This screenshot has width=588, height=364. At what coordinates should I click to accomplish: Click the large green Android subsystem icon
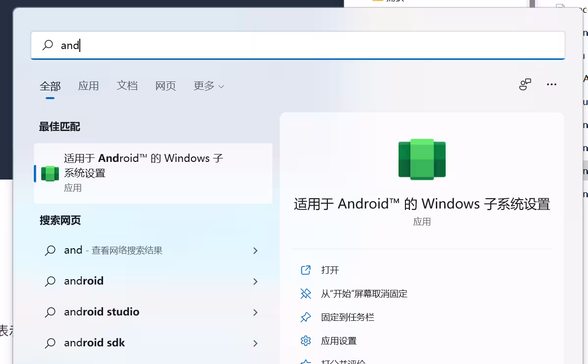tap(422, 159)
